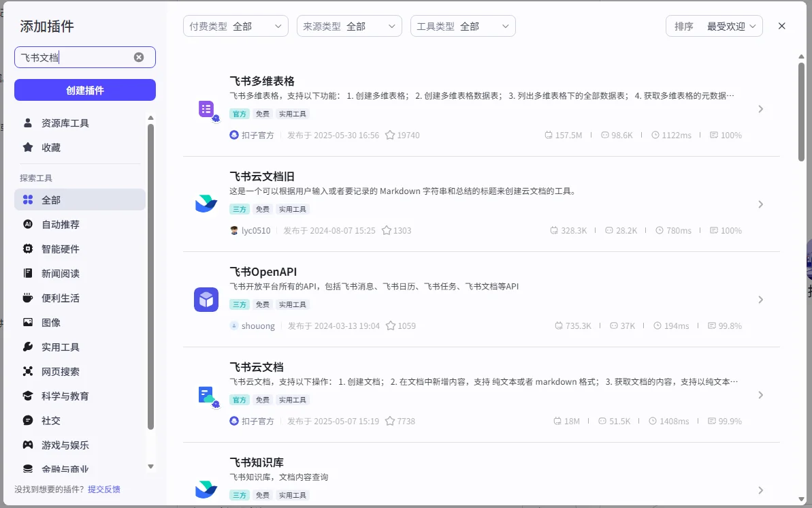
Task: Close the 添加插件 dialog
Action: (x=782, y=26)
